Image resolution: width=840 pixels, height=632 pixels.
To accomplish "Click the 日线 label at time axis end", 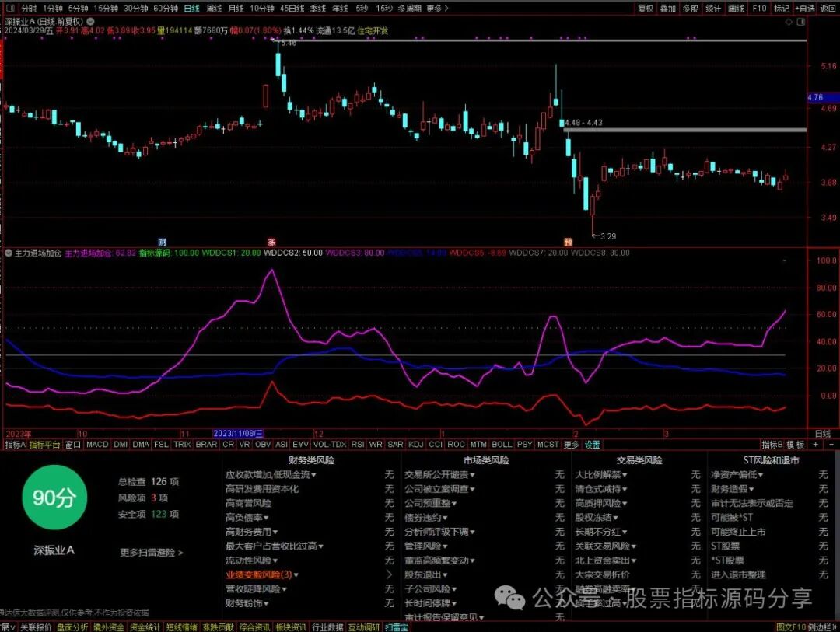I will (x=822, y=433).
